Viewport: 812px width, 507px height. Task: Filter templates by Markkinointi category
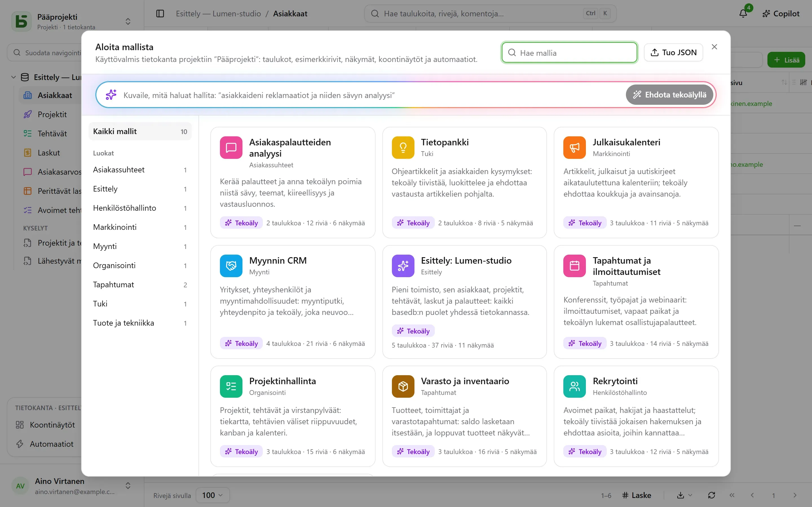coord(140,227)
